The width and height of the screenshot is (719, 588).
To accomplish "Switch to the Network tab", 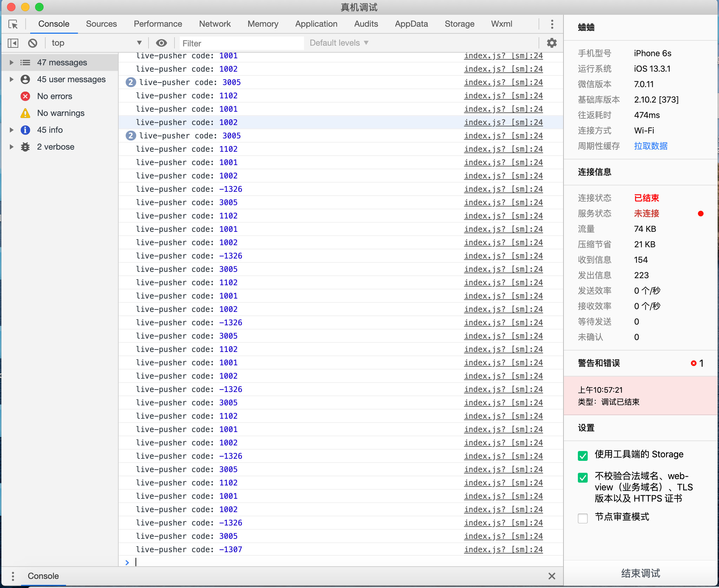I will [215, 24].
